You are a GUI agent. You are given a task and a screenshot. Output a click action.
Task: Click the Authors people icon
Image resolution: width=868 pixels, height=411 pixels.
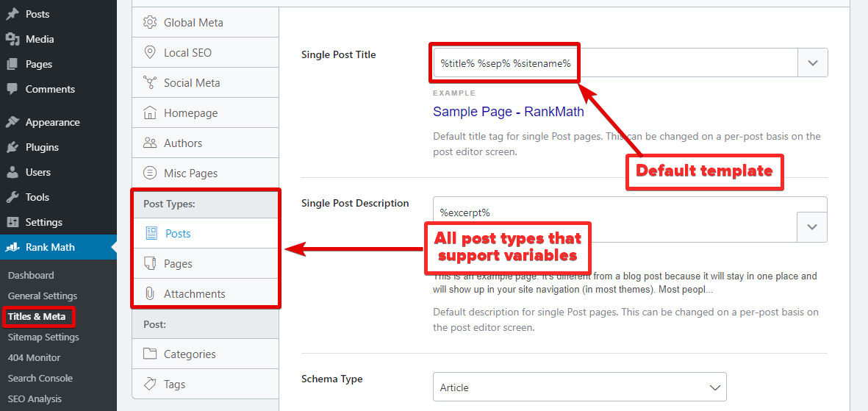[150, 143]
